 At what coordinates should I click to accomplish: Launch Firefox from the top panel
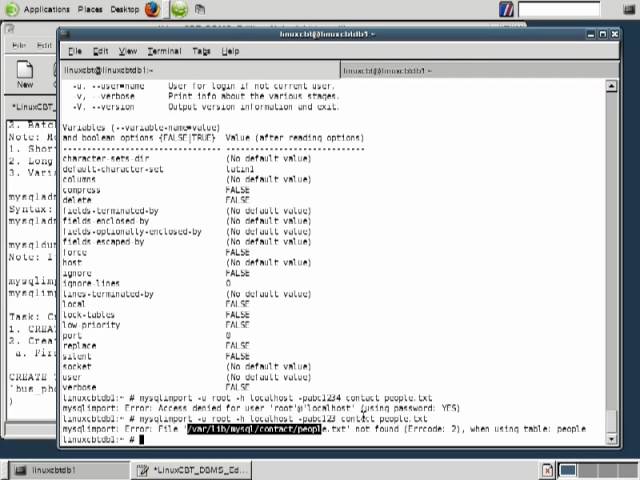[152, 9]
